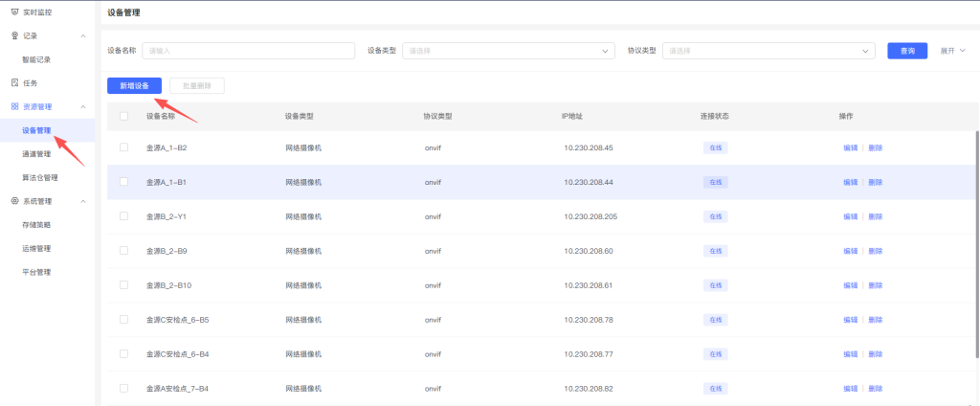Screen dimensions: 980x406
Task: Click the blue 查询 button
Action: (x=906, y=51)
